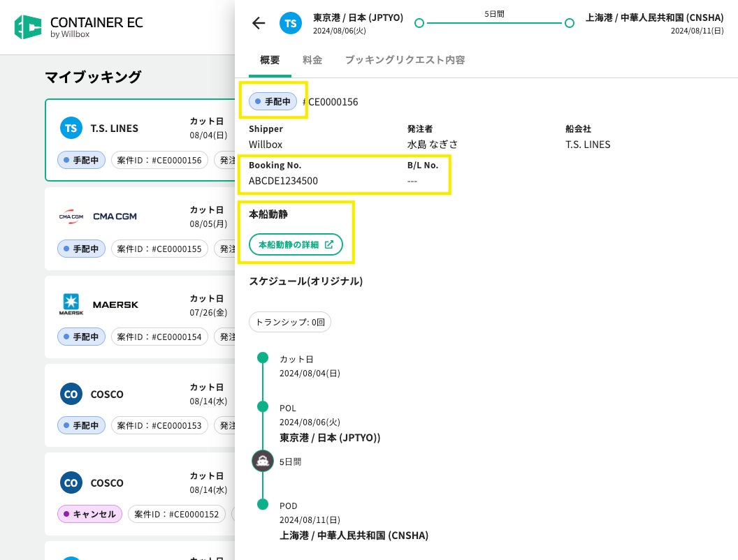Click orderer name 水島 なぎさ
Viewport: 738px width, 560px height.
click(432, 145)
